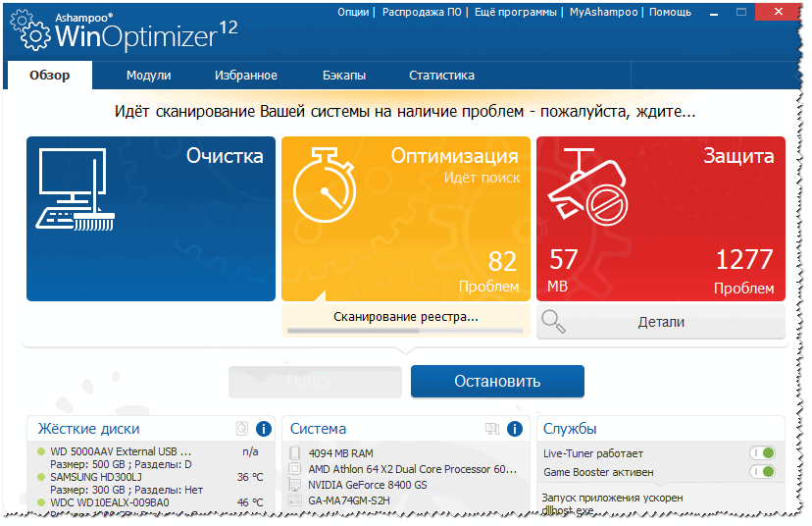The width and height of the screenshot is (812, 526).
Task: Open MyAshampoo link
Action: coord(604,12)
